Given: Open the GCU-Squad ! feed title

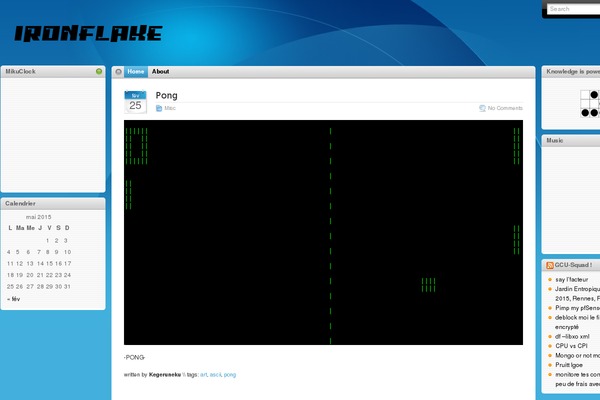Looking at the screenshot, I should (573, 265).
